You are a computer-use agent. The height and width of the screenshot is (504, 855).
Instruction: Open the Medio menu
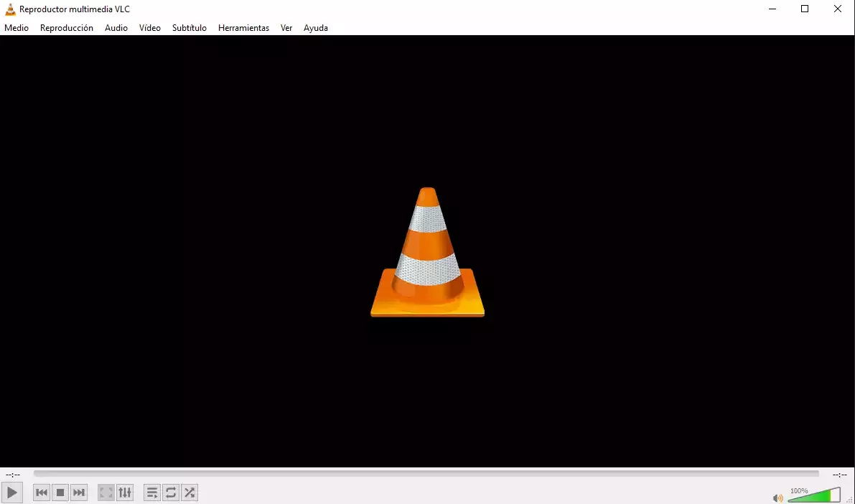pyautogui.click(x=17, y=28)
